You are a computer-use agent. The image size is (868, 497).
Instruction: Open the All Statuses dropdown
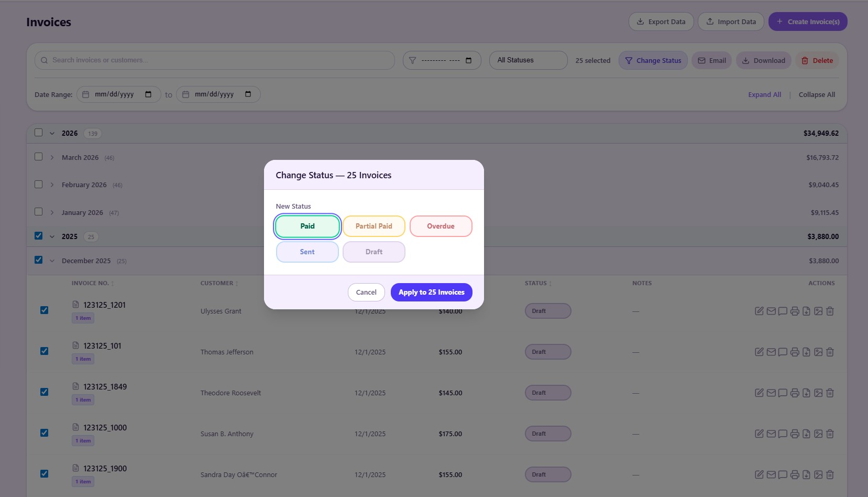528,60
